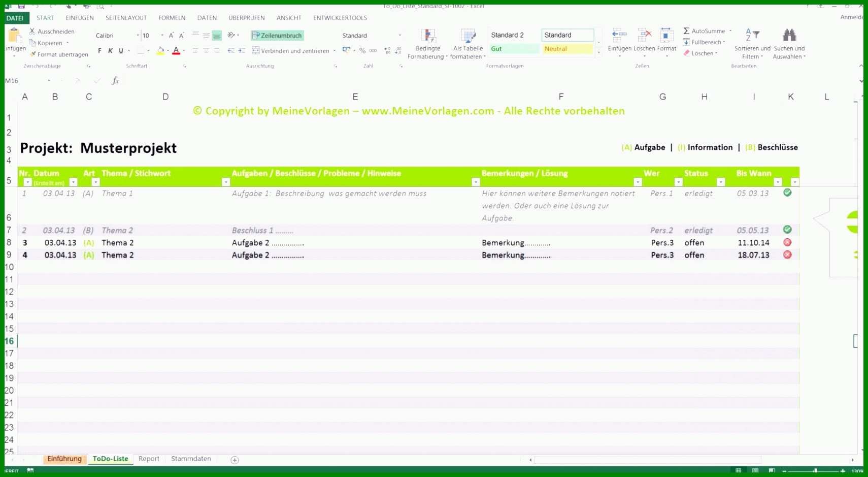
Task: Click AutoSumme sigma icon
Action: [686, 31]
